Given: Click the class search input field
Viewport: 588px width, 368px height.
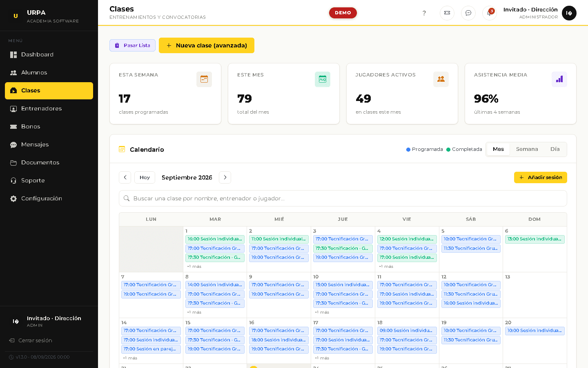Looking at the screenshot, I should coord(343,198).
